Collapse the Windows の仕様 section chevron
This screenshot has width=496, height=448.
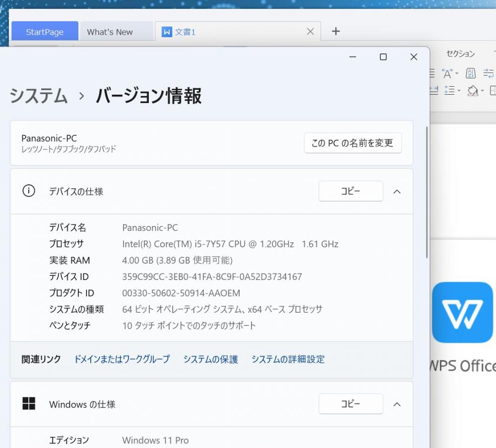coord(397,404)
